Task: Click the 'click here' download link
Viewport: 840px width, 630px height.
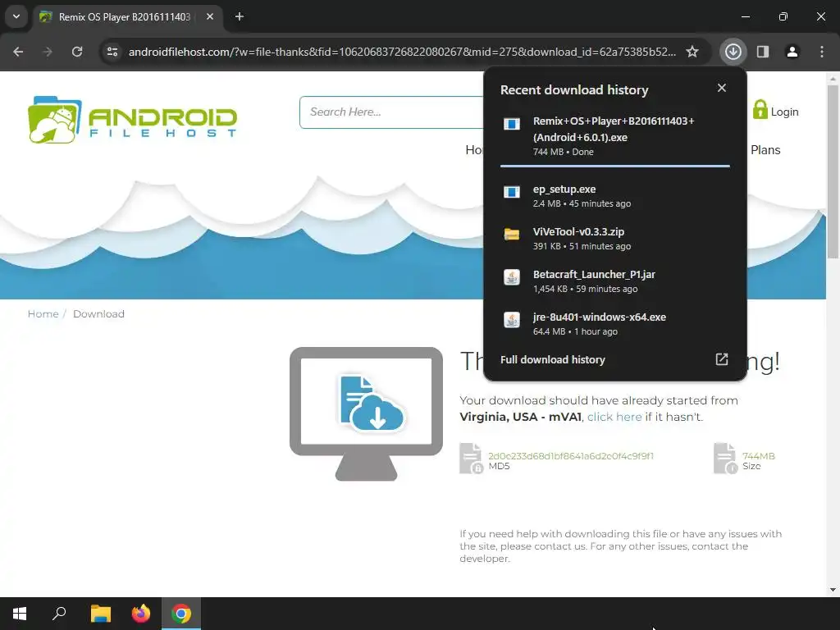Action: click(614, 417)
